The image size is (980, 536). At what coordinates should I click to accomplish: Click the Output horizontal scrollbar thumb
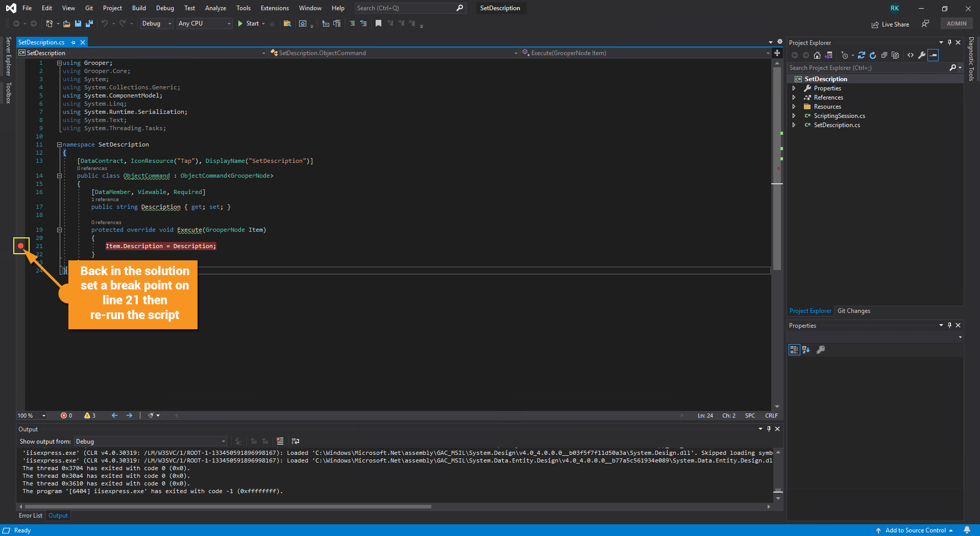click(227, 507)
